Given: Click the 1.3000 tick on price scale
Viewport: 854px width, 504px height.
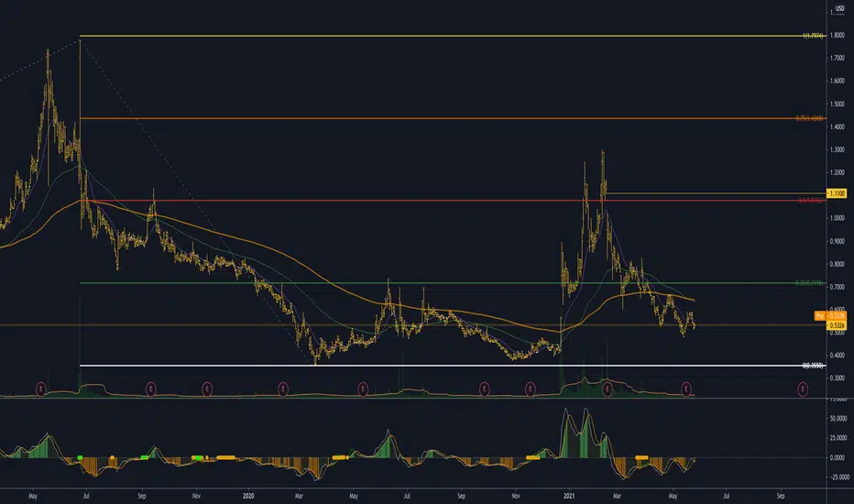Looking at the screenshot, I should [838, 149].
